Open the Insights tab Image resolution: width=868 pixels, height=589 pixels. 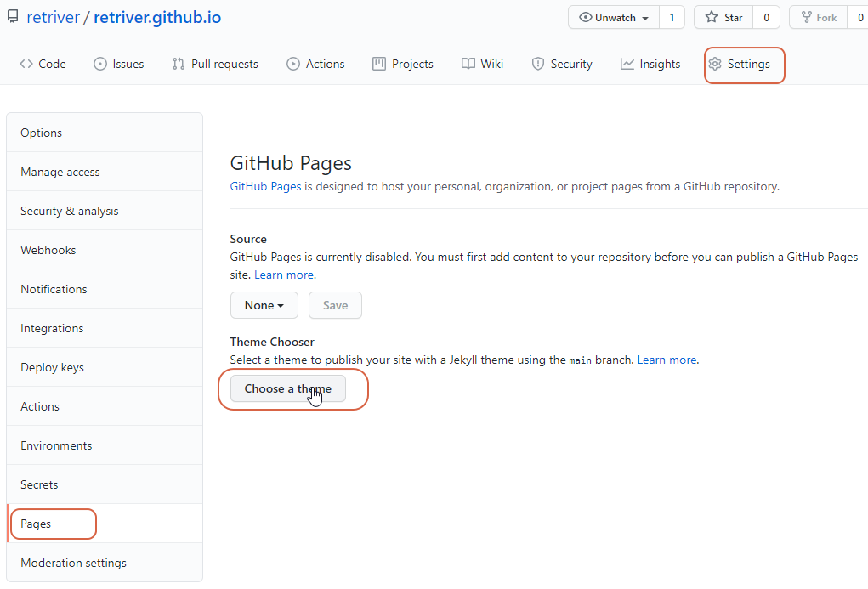[650, 65]
